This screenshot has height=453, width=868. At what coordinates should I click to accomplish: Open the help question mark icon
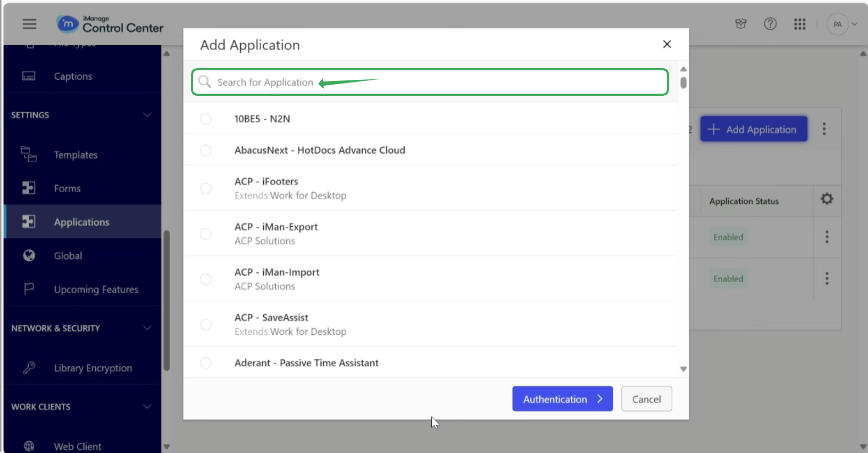pos(770,24)
